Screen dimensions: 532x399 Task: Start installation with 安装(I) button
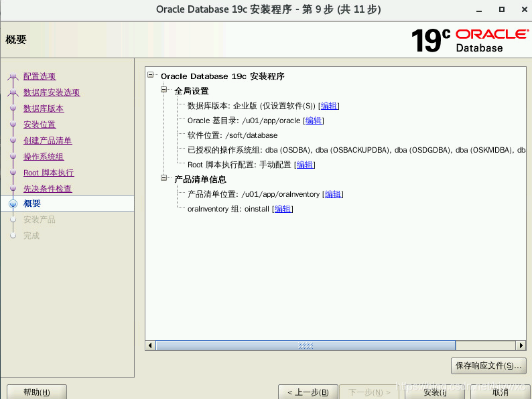435,392
